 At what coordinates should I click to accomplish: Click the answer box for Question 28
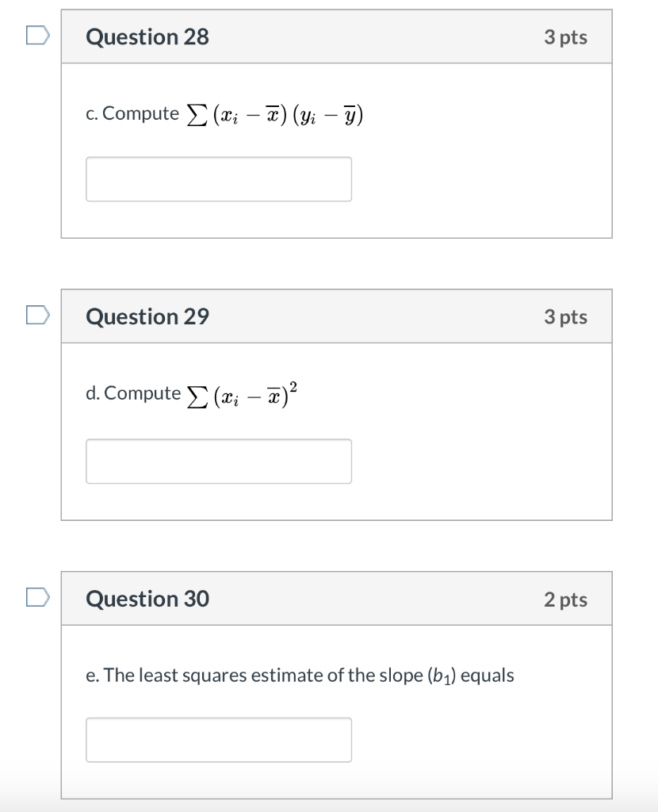click(219, 179)
